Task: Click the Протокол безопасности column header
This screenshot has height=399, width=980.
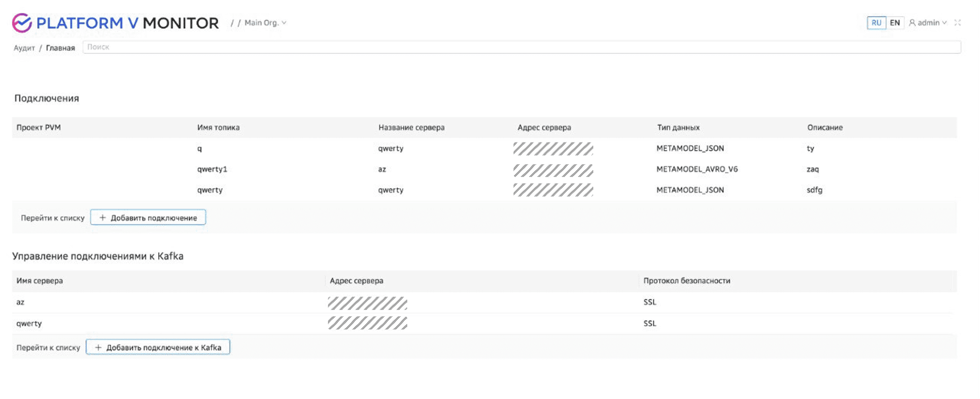Action: 686,281
